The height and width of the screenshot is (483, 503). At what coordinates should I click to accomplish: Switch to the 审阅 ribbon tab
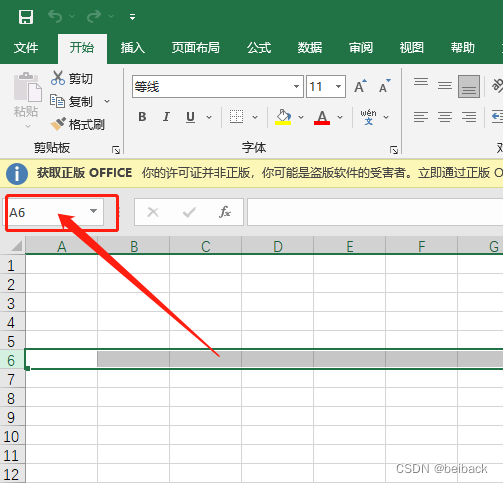click(361, 48)
